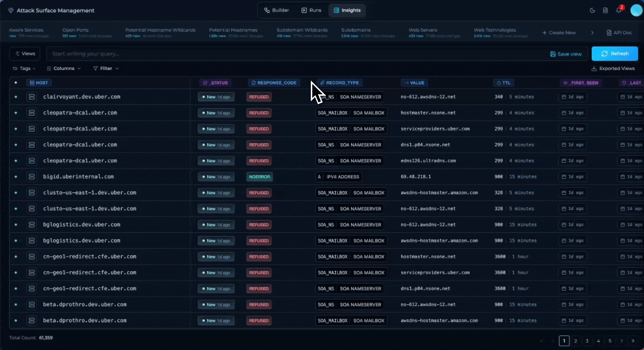Image resolution: width=644 pixels, height=350 pixels.
Task: Switch to the Runs tab
Action: click(311, 10)
